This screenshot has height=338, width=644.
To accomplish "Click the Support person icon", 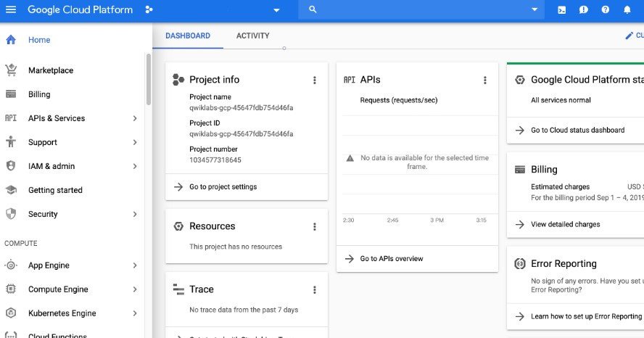I will pyautogui.click(x=11, y=141).
